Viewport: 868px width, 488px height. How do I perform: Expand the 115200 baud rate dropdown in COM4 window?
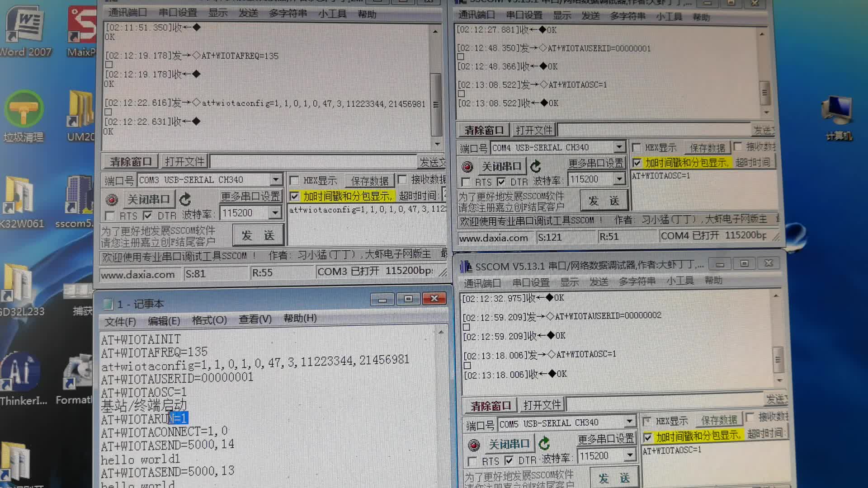pos(619,179)
